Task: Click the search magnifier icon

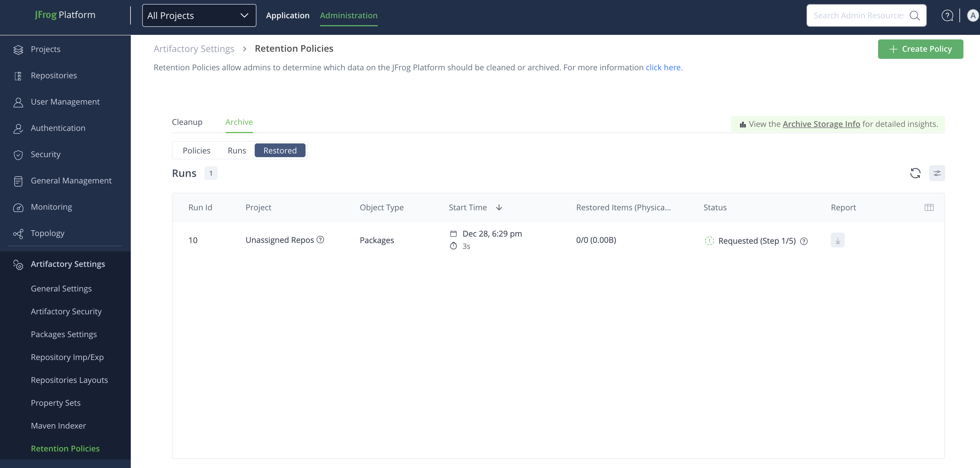Action: click(915, 16)
